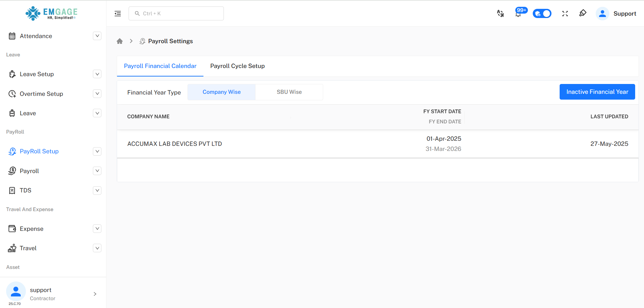This screenshot has height=308, width=644.
Task: Select SBU Wise financial year type
Action: coord(289,92)
